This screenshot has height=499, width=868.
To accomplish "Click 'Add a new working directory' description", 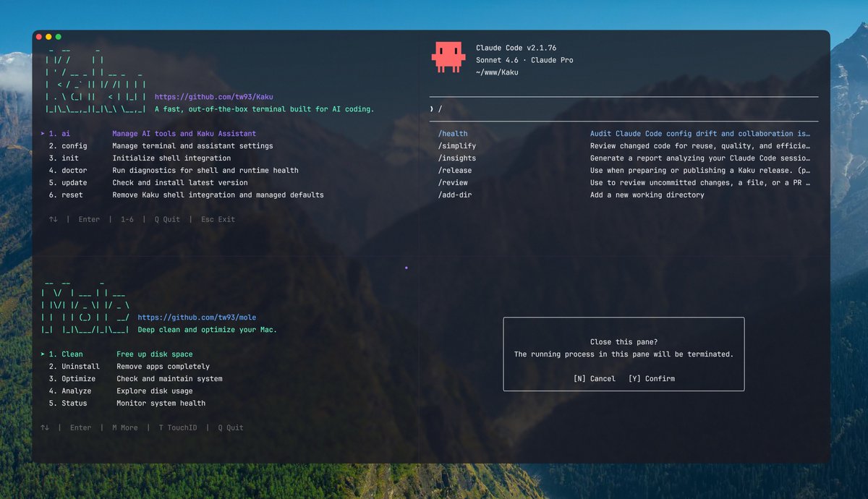I will [647, 195].
